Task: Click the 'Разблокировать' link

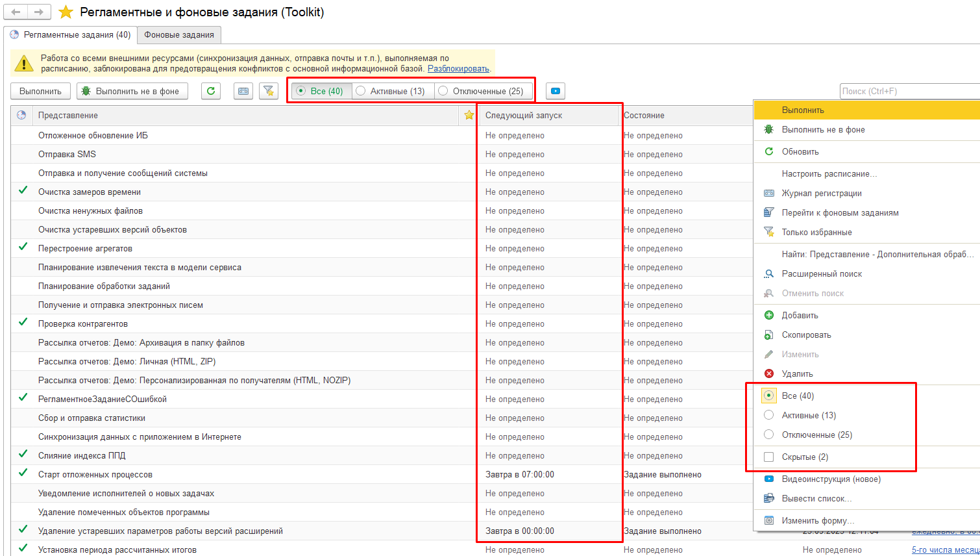Action: click(x=458, y=68)
